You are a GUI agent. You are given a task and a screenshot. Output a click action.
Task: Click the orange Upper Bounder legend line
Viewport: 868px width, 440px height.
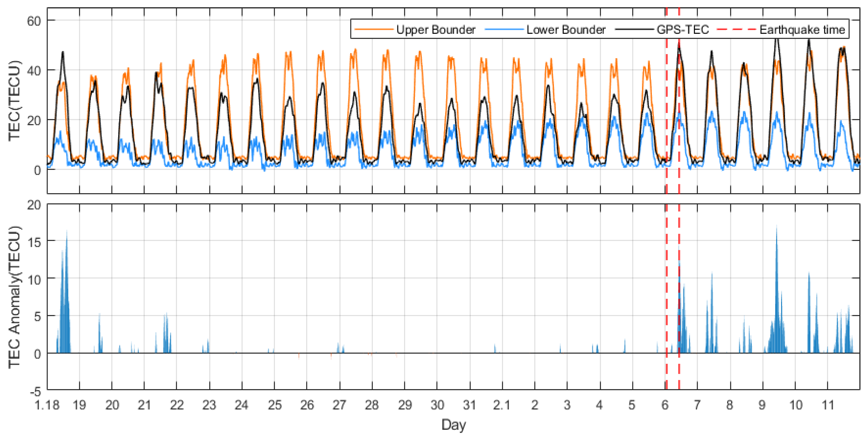(374, 30)
